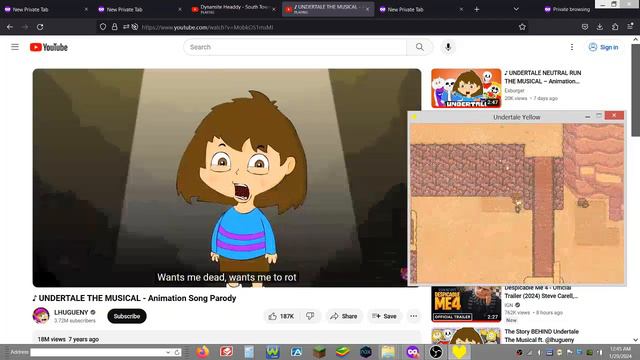Open YouTube settings three-dot menu
640x360 pixels.
[572, 47]
